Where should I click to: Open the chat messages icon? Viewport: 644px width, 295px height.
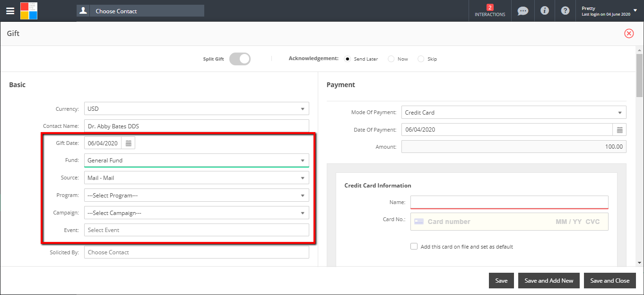522,10
